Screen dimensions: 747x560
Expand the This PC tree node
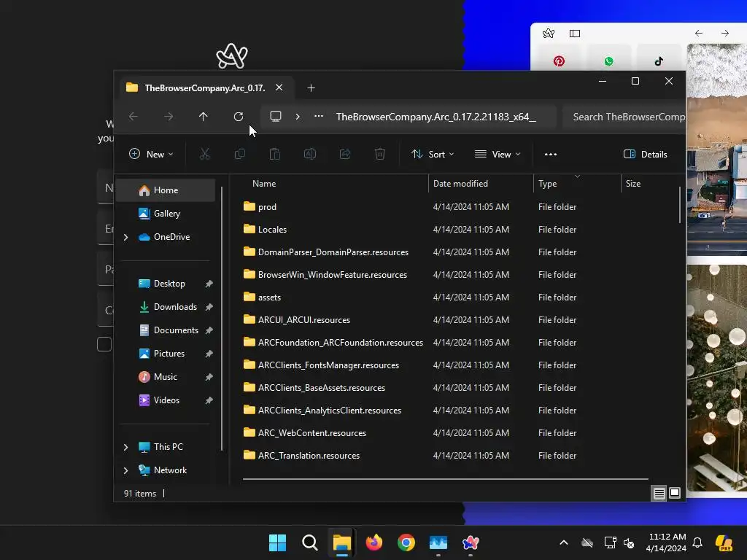click(125, 447)
